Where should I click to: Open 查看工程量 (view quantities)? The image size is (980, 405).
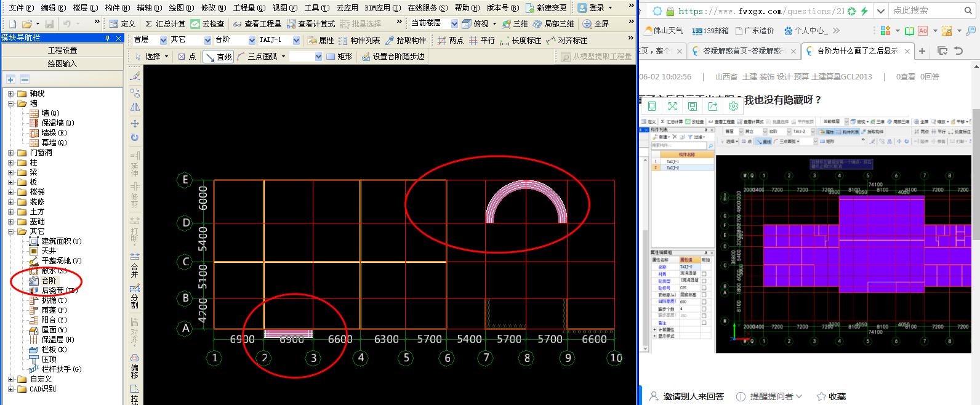(257, 23)
